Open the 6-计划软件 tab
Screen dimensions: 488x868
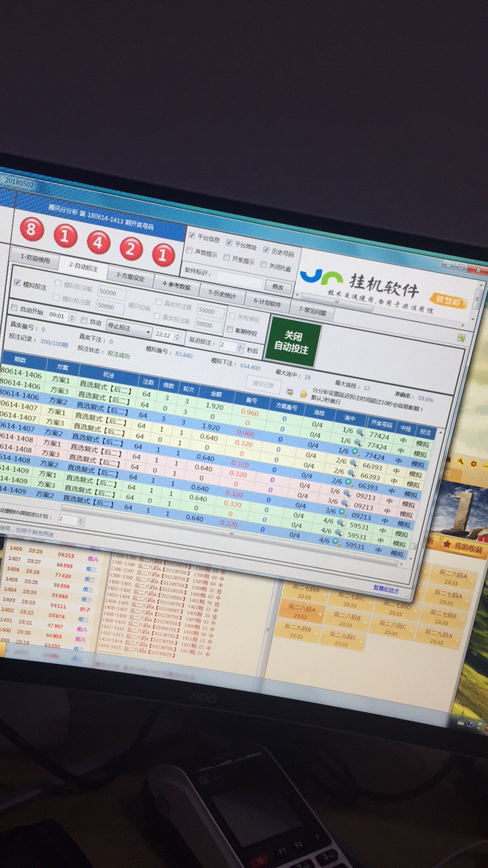(x=266, y=303)
